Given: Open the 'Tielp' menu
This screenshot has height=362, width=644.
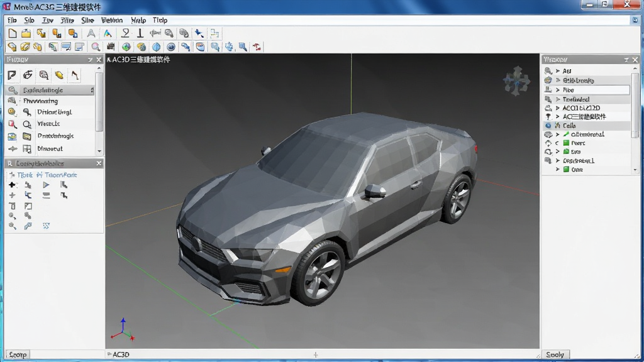Looking at the screenshot, I should click(160, 20).
